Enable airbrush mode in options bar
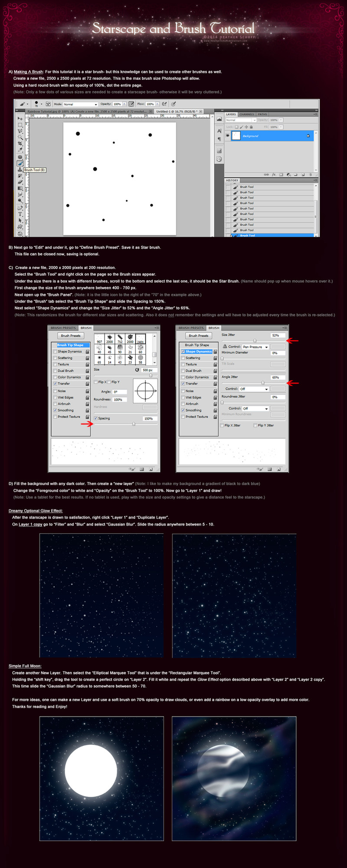Viewport: 347px width, 868px height. 164,104
